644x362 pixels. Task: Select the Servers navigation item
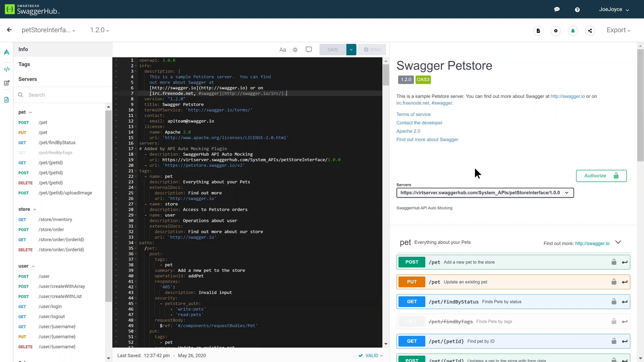(63, 79)
